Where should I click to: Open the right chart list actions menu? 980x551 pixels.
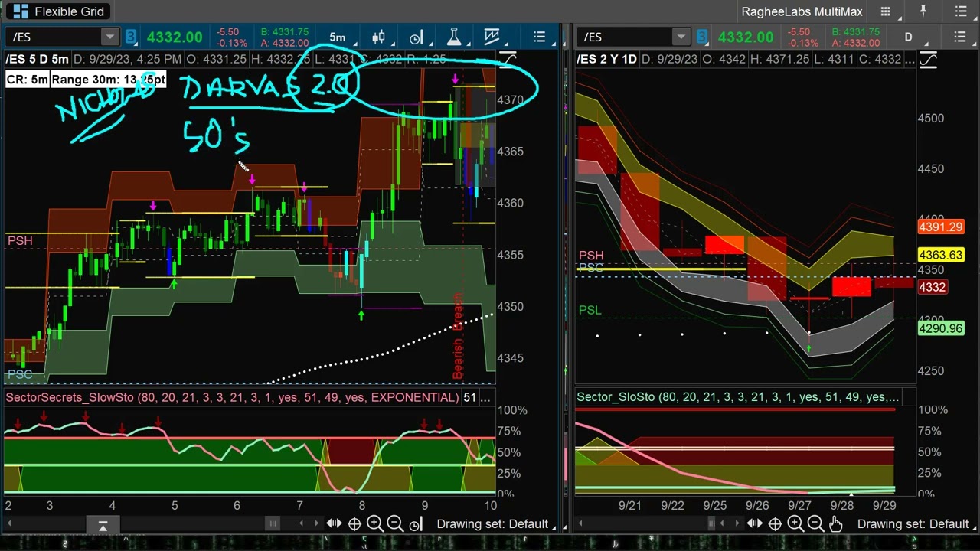(x=960, y=37)
